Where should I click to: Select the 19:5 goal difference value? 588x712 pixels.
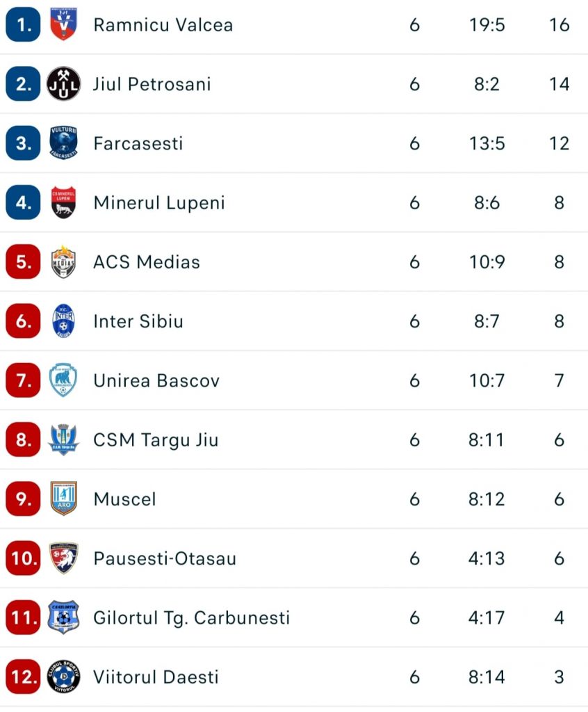(487, 25)
